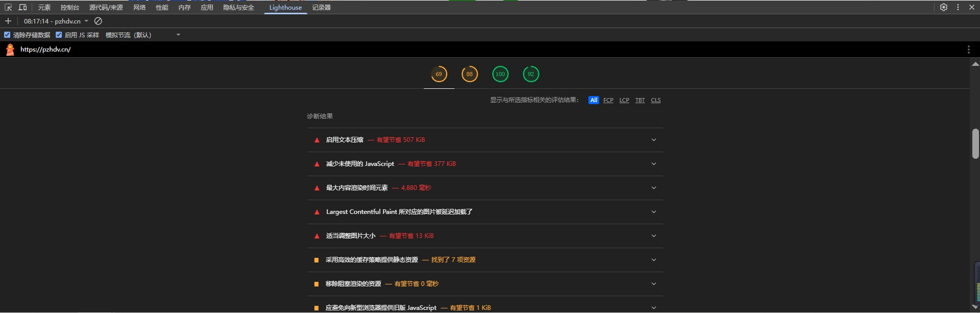Toggle the device toolbar icon
Viewport: 980px width, 313px height.
[x=22, y=7]
